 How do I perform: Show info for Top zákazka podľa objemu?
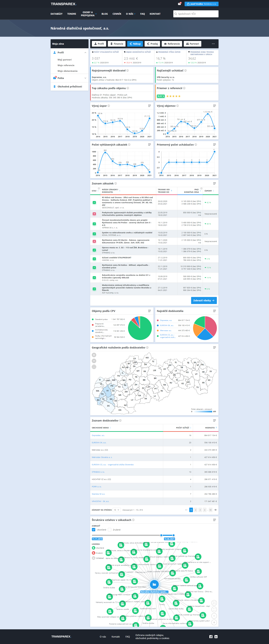(128, 88)
